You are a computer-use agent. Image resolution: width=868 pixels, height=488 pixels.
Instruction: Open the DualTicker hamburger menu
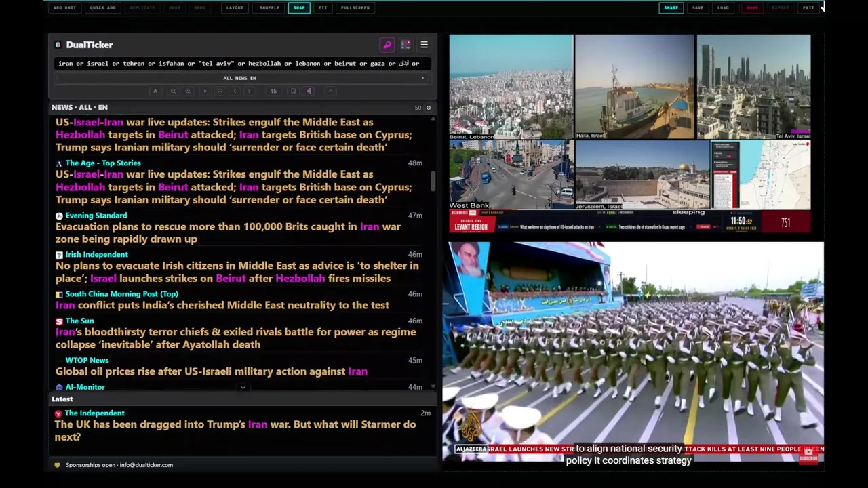pos(424,45)
